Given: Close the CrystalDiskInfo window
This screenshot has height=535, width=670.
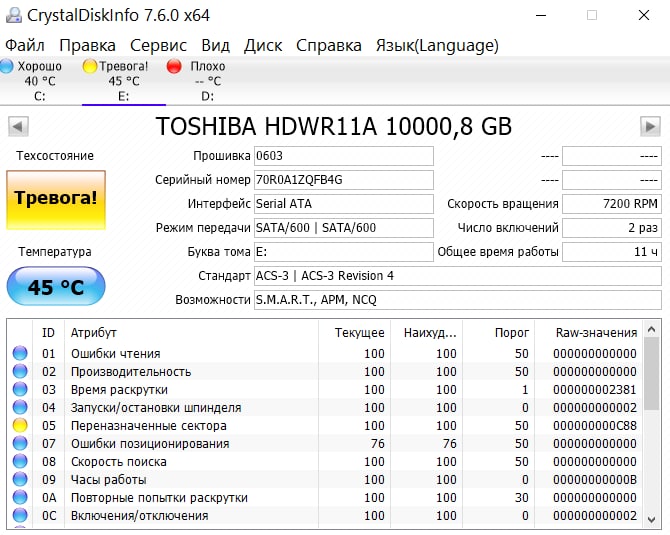Looking at the screenshot, I should (644, 15).
